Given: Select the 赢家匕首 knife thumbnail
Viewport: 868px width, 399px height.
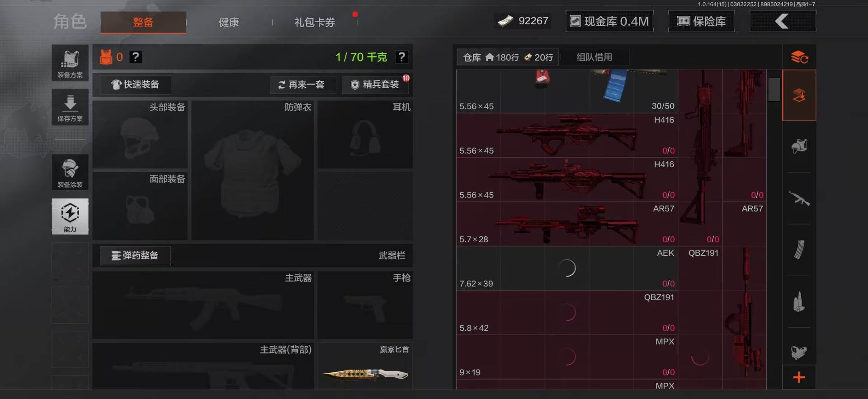Looking at the screenshot, I should pyautogui.click(x=365, y=373).
